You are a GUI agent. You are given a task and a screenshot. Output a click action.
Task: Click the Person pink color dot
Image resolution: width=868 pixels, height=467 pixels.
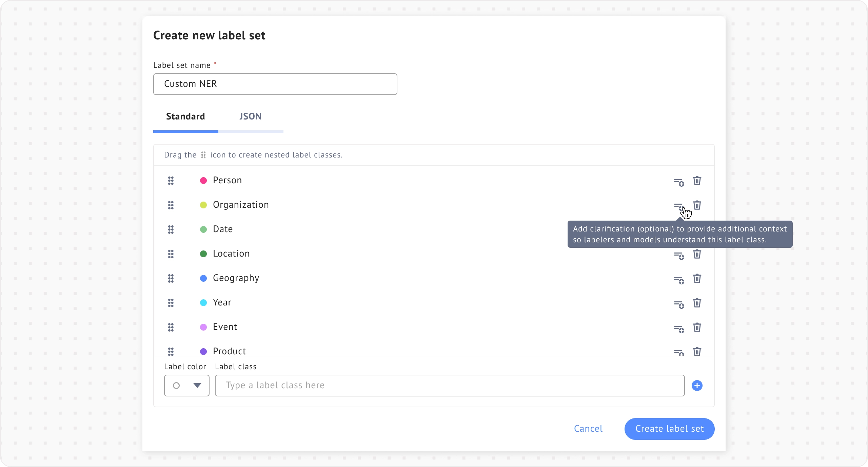[x=203, y=181]
